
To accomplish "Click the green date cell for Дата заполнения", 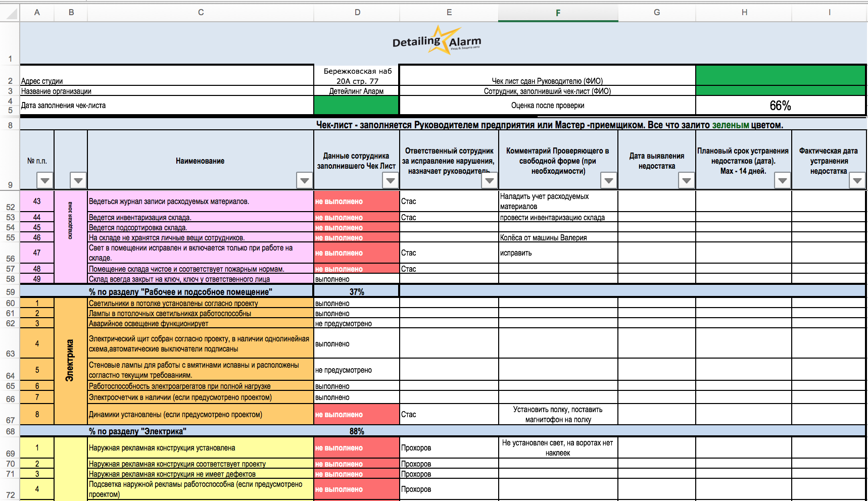I will (356, 105).
